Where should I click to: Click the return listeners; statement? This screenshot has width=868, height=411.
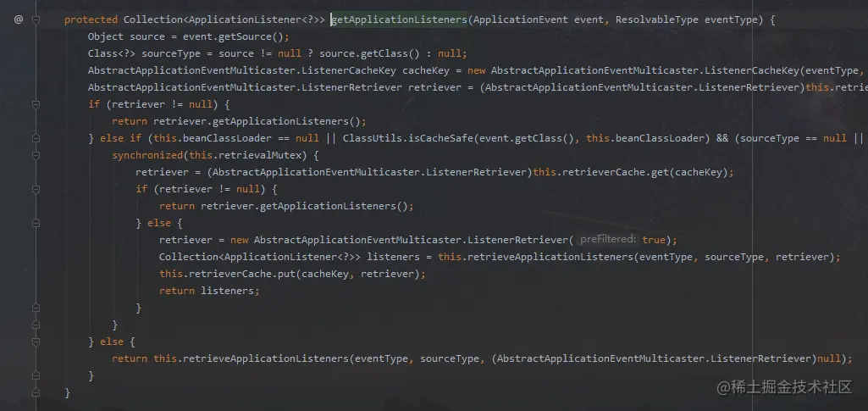pyautogui.click(x=209, y=291)
